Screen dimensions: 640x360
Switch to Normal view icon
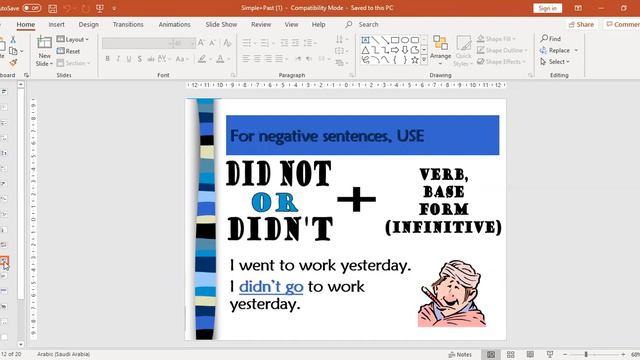click(x=491, y=354)
